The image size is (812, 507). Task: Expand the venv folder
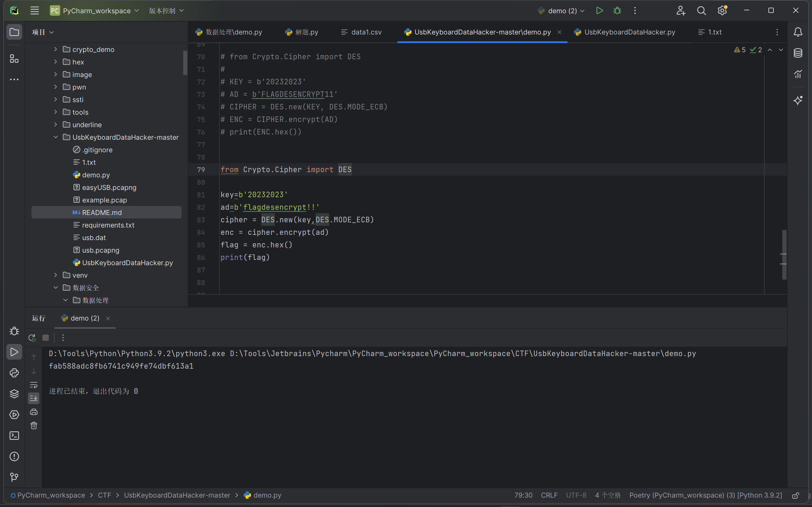pyautogui.click(x=56, y=275)
